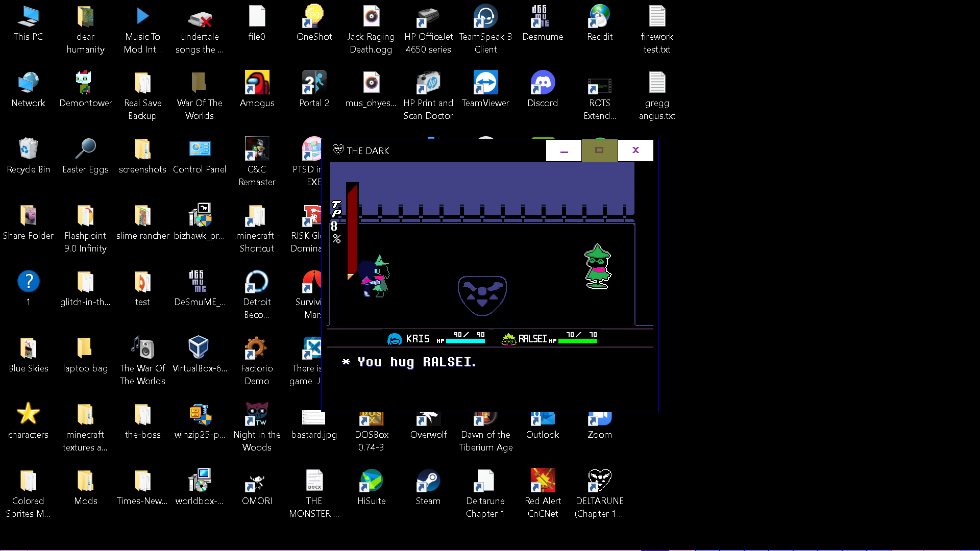Select the TeamViewer shortcut icon
Image resolution: width=980 pixels, height=551 pixels.
point(485,83)
